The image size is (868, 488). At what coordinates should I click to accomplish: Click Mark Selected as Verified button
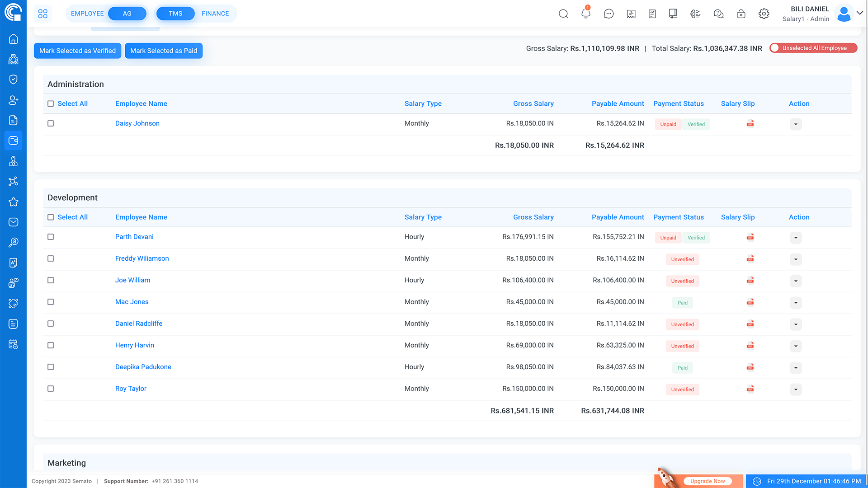point(77,51)
